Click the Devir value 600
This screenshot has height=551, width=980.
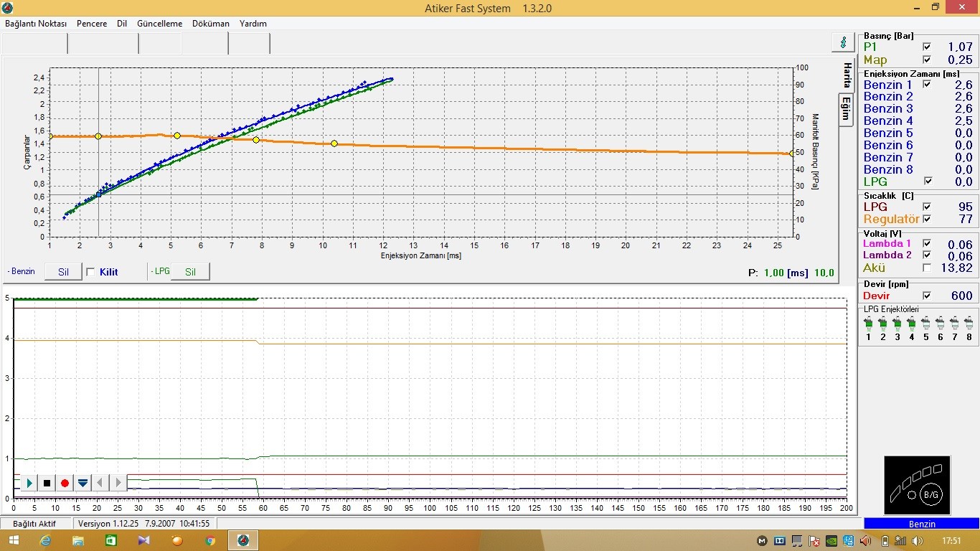coord(961,296)
